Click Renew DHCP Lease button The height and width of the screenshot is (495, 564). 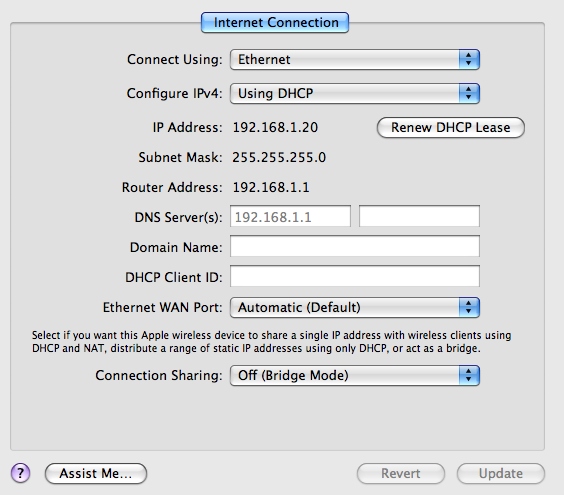[451, 127]
